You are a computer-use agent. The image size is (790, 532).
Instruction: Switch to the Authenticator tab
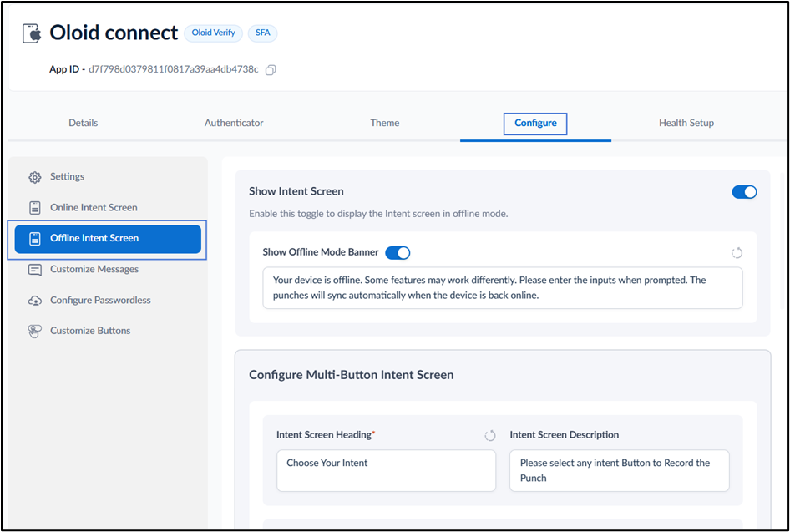234,123
